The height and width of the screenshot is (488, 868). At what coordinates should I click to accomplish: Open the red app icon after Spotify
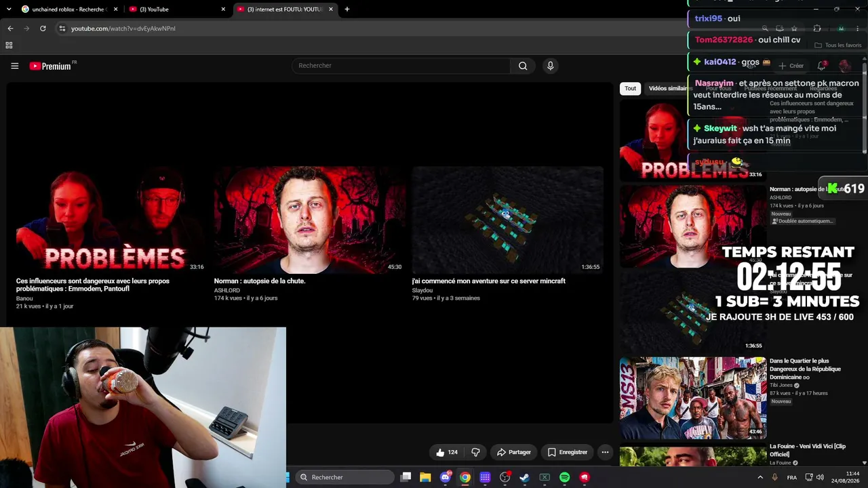pos(585,477)
